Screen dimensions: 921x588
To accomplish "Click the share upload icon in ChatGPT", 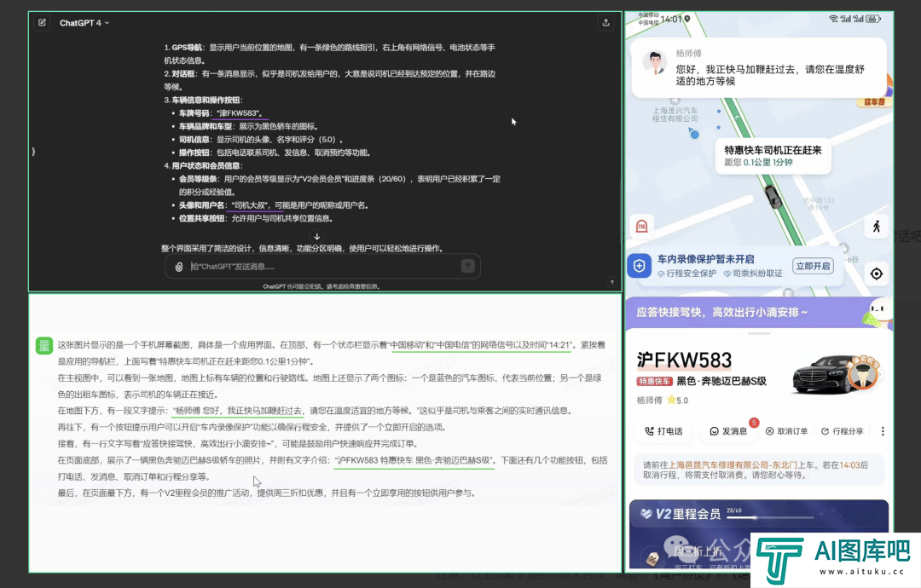I will [606, 23].
